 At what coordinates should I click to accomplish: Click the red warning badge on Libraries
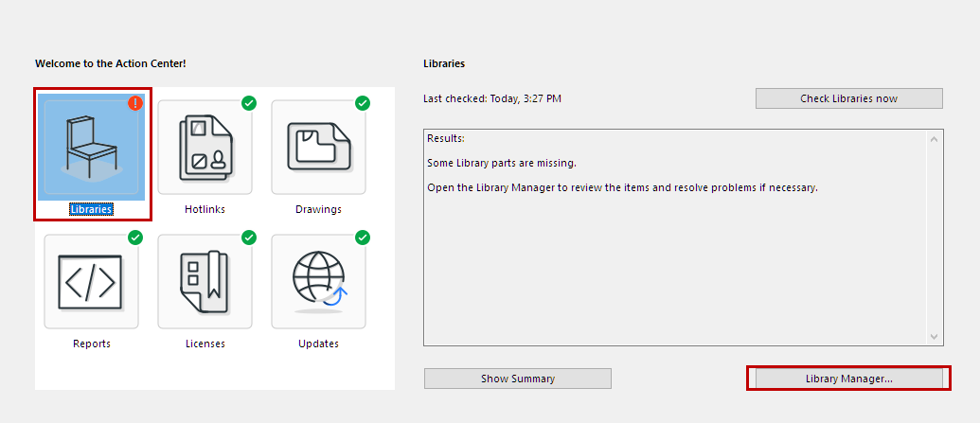[135, 103]
